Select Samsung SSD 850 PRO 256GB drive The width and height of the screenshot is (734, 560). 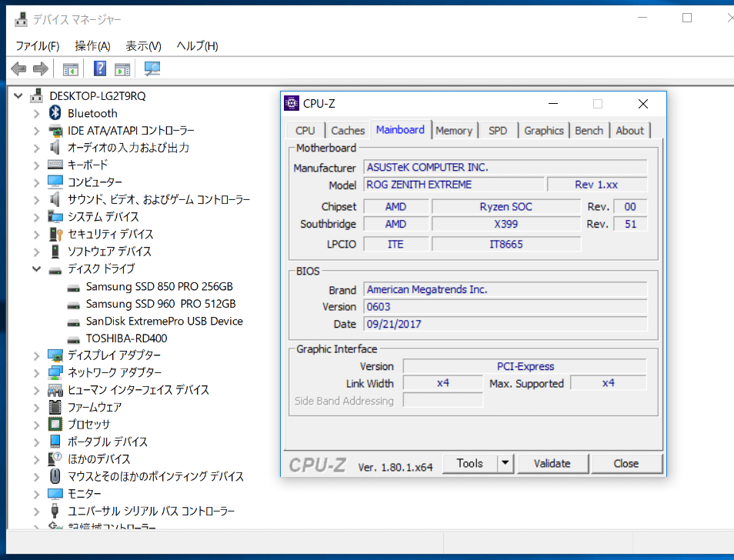pyautogui.click(x=159, y=286)
